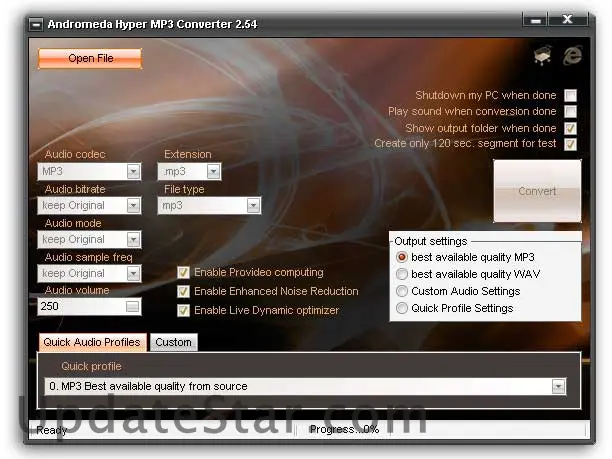Image resolution: width=612 pixels, height=459 pixels.
Task: Expand the Audio codec MP3 dropdown
Action: coord(133,171)
